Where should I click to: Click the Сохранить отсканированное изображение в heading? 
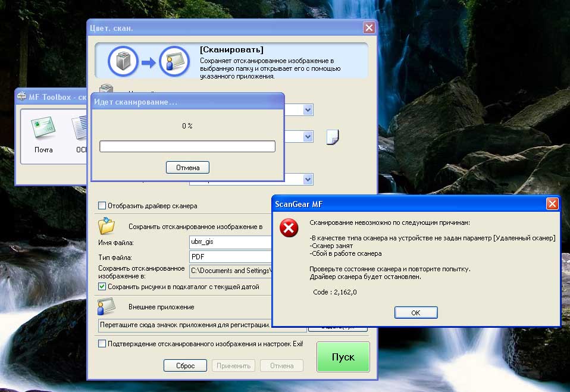point(196,227)
